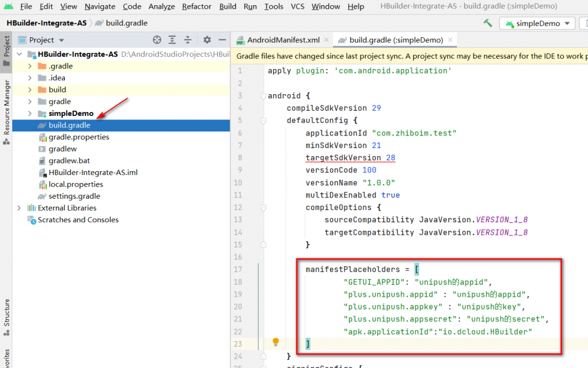Expand the gradle folder
Viewport: 588px width, 368px height.
coord(30,102)
